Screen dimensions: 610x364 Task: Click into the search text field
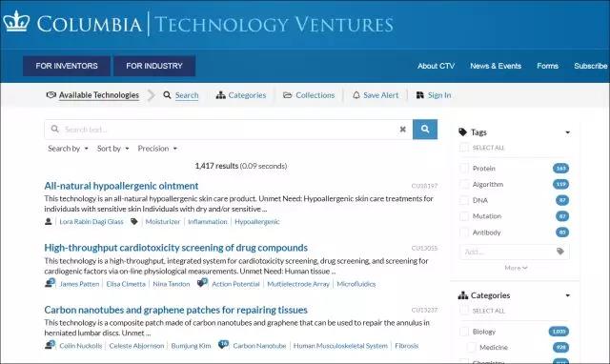(x=228, y=129)
